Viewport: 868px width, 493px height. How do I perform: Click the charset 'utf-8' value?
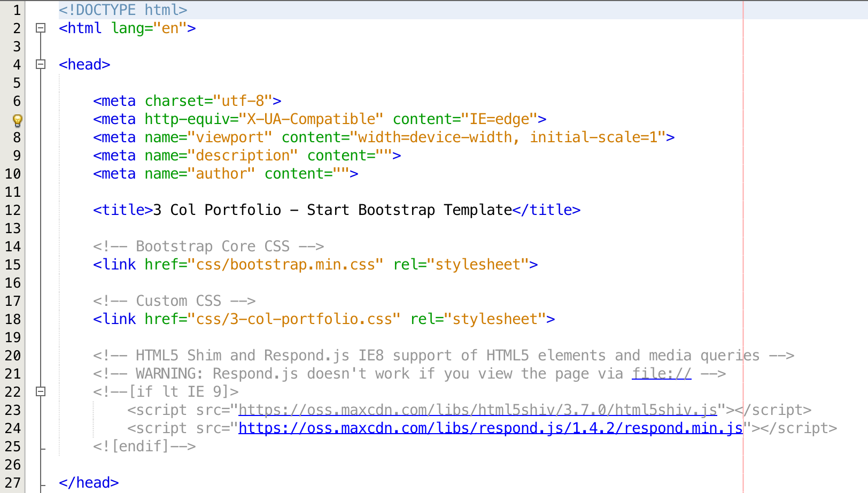pyautogui.click(x=243, y=101)
